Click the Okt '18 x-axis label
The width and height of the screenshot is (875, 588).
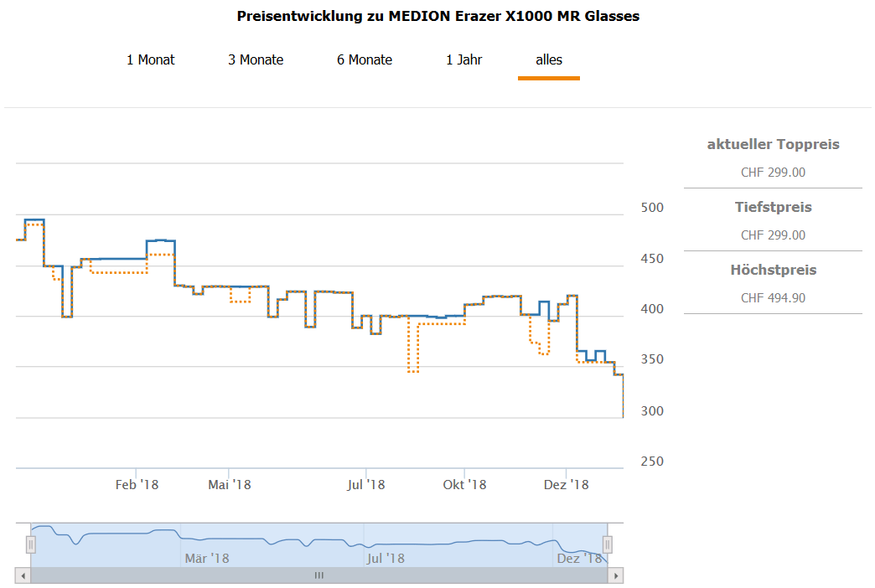coord(464,484)
